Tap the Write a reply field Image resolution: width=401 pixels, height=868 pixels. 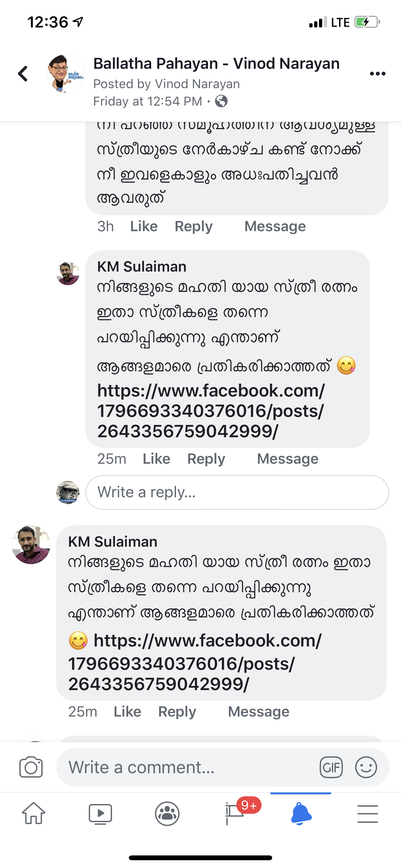click(237, 492)
